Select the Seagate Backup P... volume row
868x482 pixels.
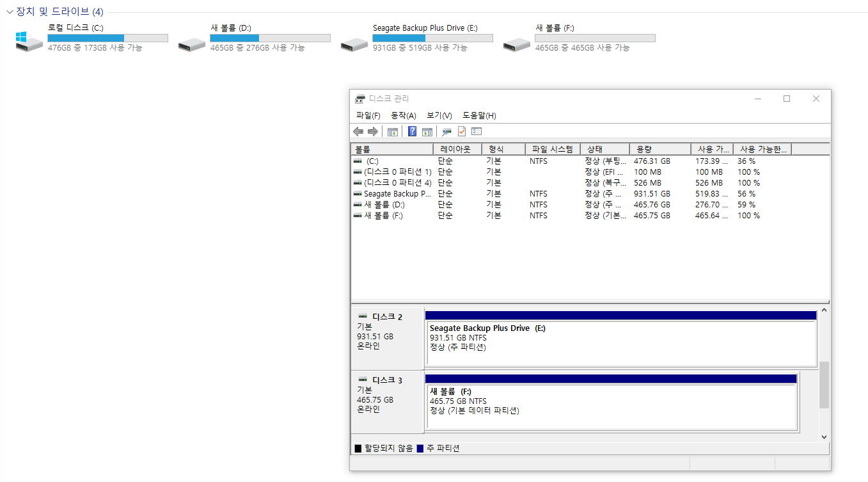590,194
